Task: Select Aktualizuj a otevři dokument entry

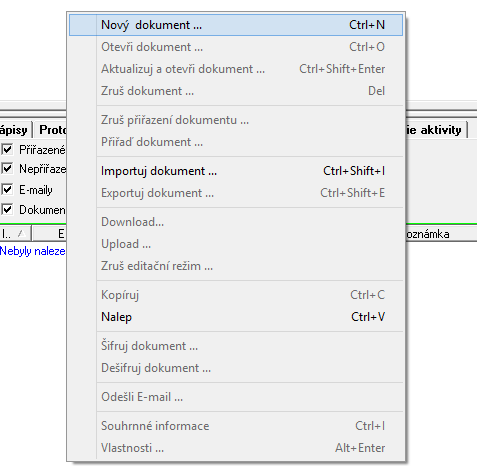Action: click(x=236, y=69)
